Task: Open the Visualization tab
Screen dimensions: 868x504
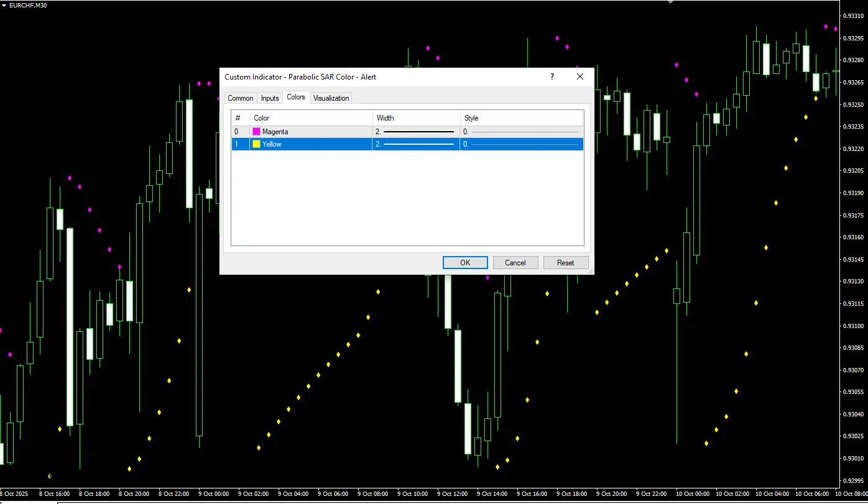Action: tap(331, 98)
